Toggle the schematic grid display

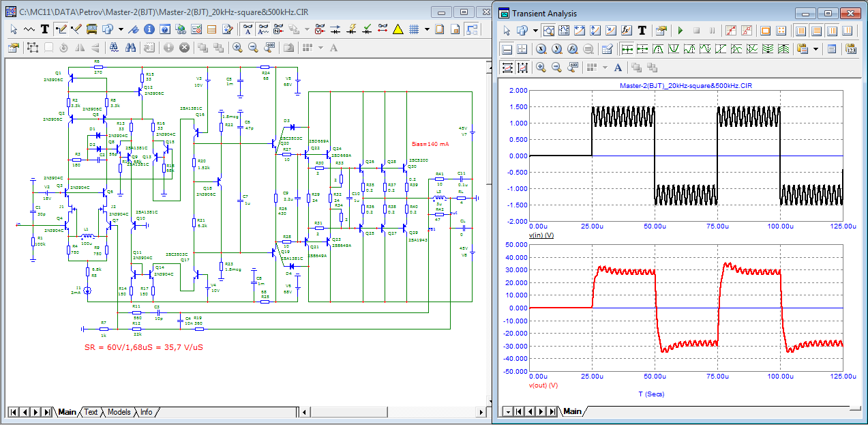[414, 29]
